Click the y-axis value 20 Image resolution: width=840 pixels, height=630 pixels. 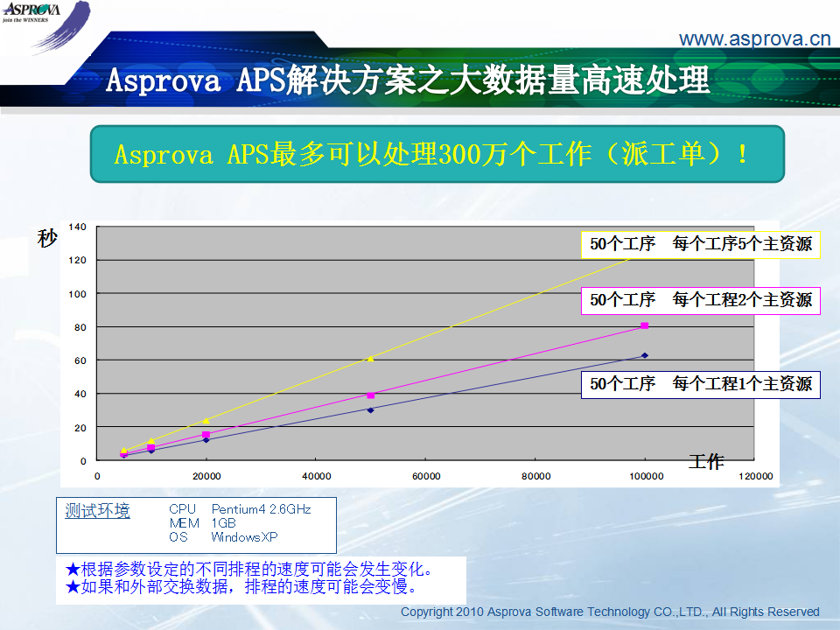(x=80, y=428)
